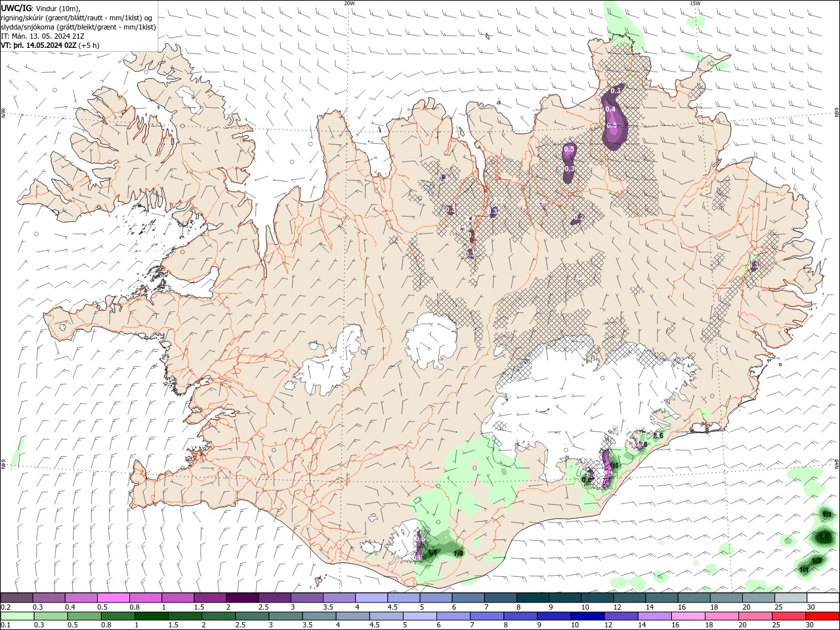Select the deep blue 10–12 rain scale swatch
Screen dimensions: 840x630
[x=587, y=617]
